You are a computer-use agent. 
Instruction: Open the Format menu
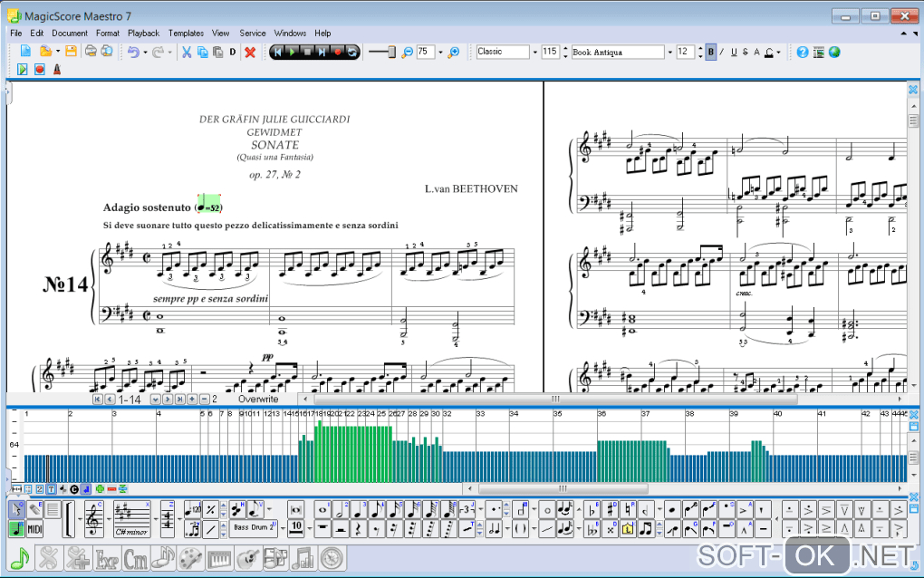click(x=108, y=34)
